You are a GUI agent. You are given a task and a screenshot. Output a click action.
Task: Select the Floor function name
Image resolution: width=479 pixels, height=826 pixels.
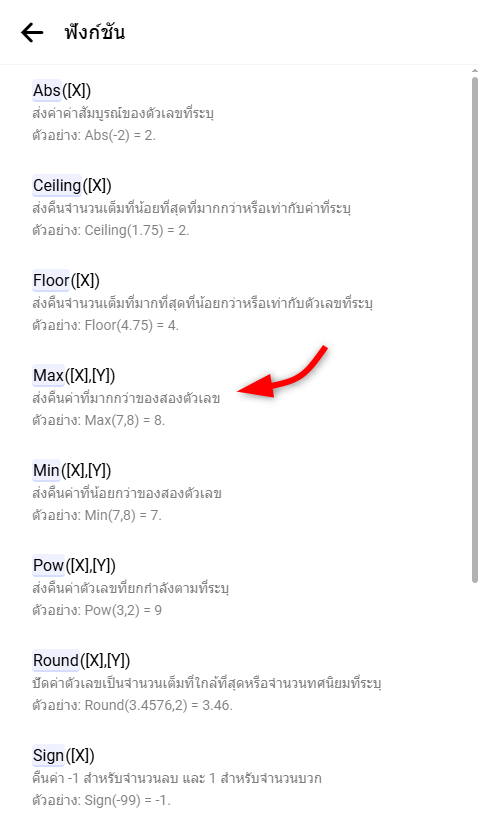click(51, 280)
